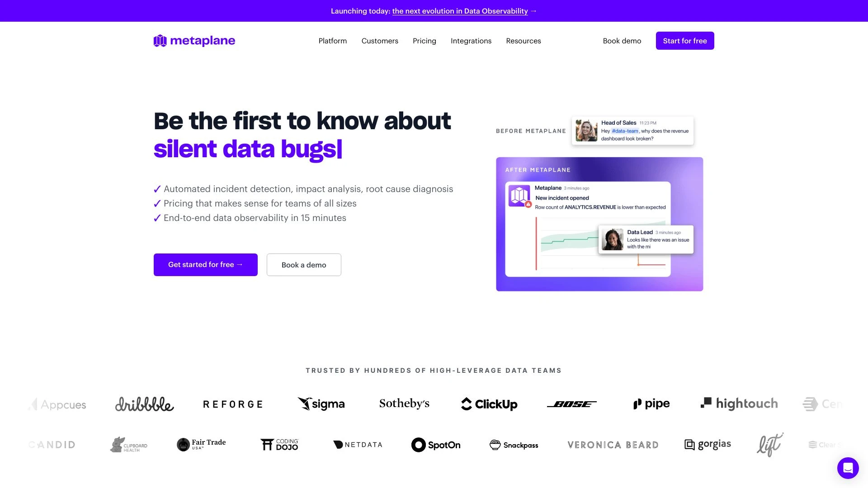The height and width of the screenshot is (488, 868).
Task: Click the third checkmark bullet point
Action: (157, 217)
